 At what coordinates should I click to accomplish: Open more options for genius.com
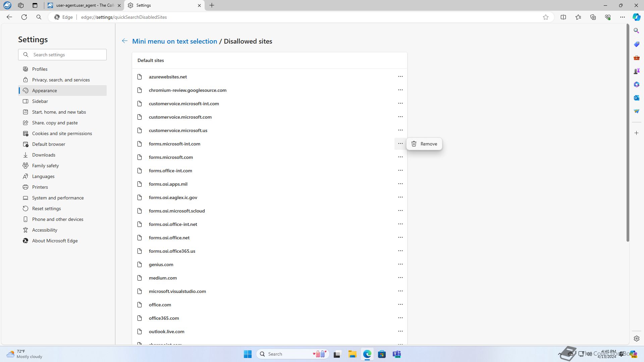(400, 264)
